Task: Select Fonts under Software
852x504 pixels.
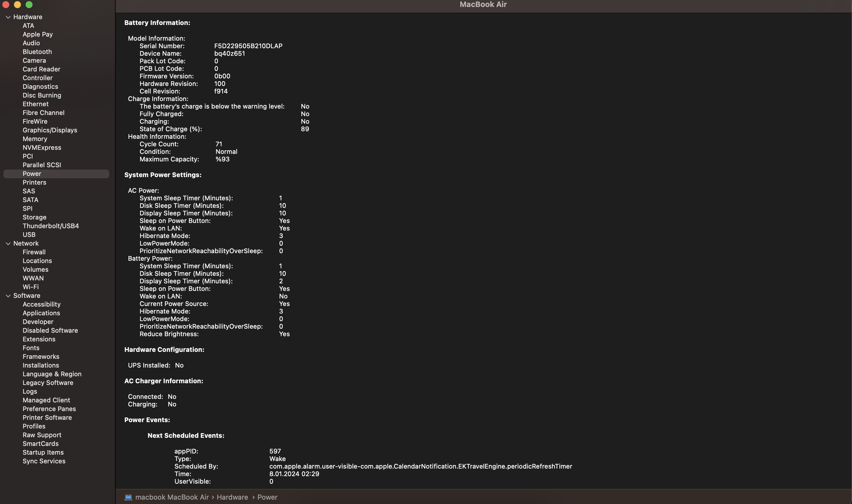Action: (x=31, y=348)
